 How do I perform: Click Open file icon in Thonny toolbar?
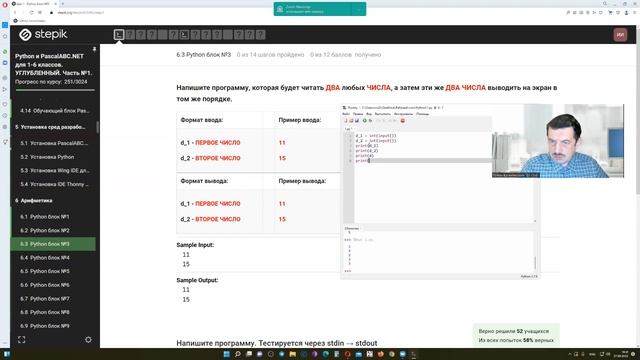click(351, 121)
